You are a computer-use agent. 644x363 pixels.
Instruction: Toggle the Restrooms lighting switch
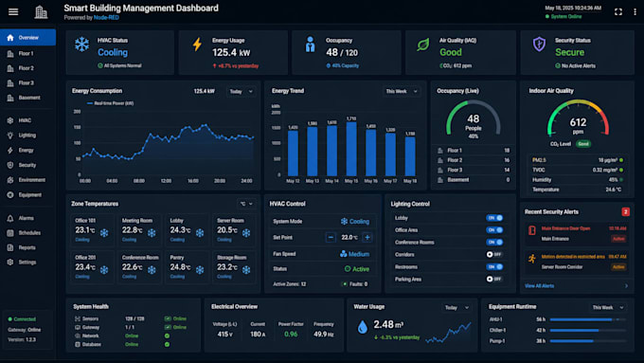[494, 267]
